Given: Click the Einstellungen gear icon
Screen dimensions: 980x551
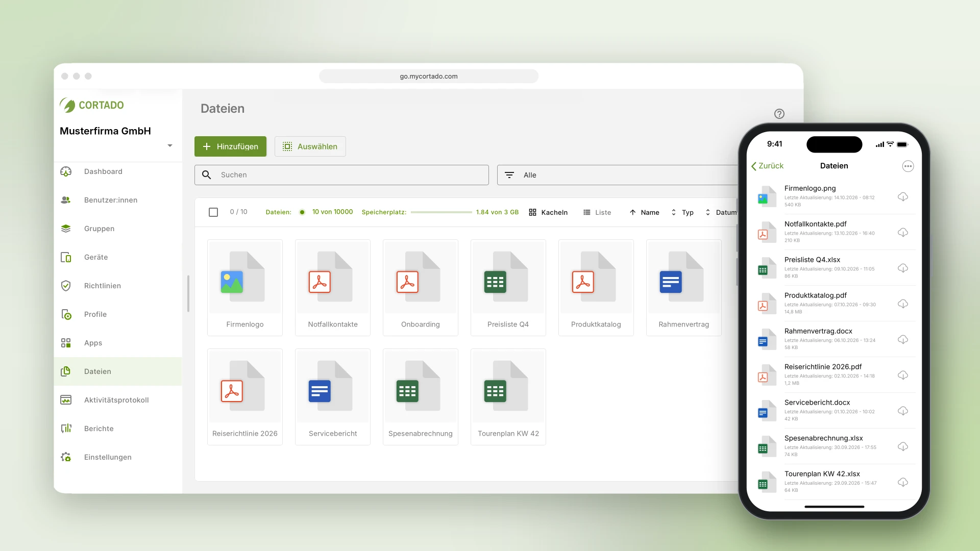Looking at the screenshot, I should coord(66,457).
